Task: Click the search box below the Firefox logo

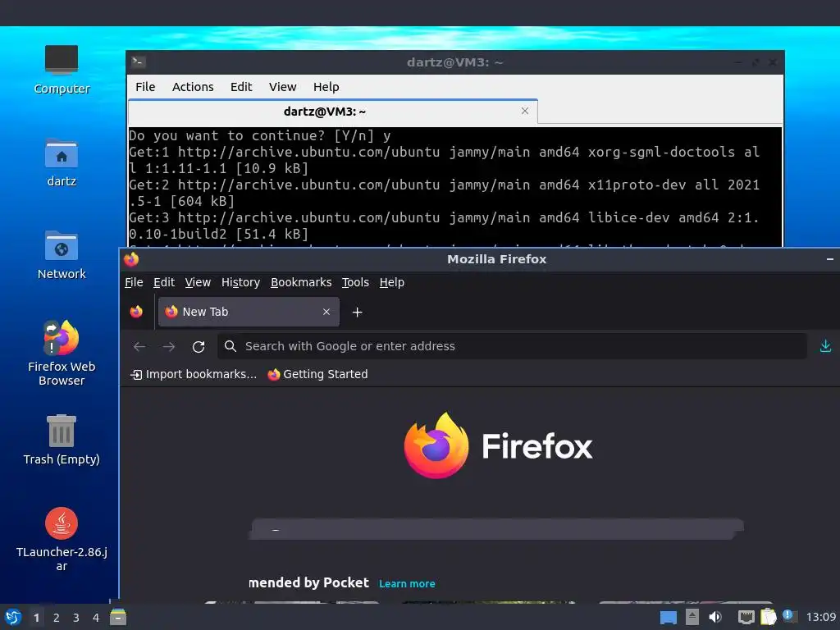Action: pyautogui.click(x=497, y=529)
